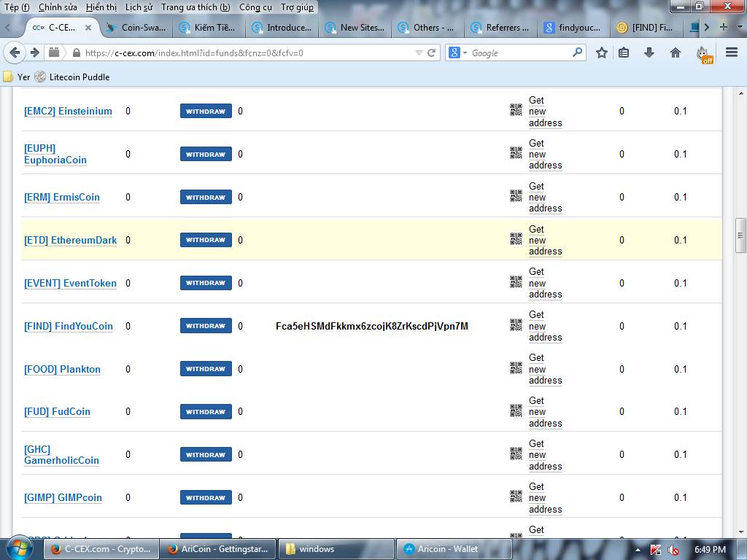This screenshot has width=747, height=560.
Task: Show hidden tray icons arrow
Action: [x=638, y=550]
